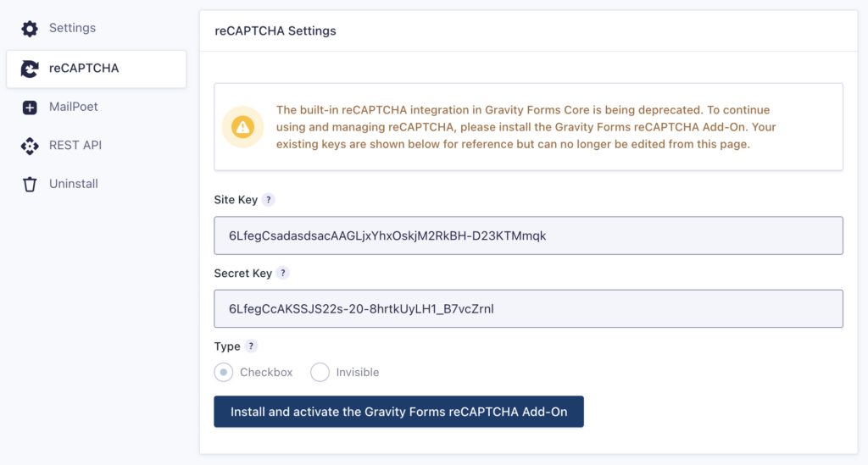The height and width of the screenshot is (465, 868).
Task: Click the MailPoet plus icon
Action: click(30, 108)
